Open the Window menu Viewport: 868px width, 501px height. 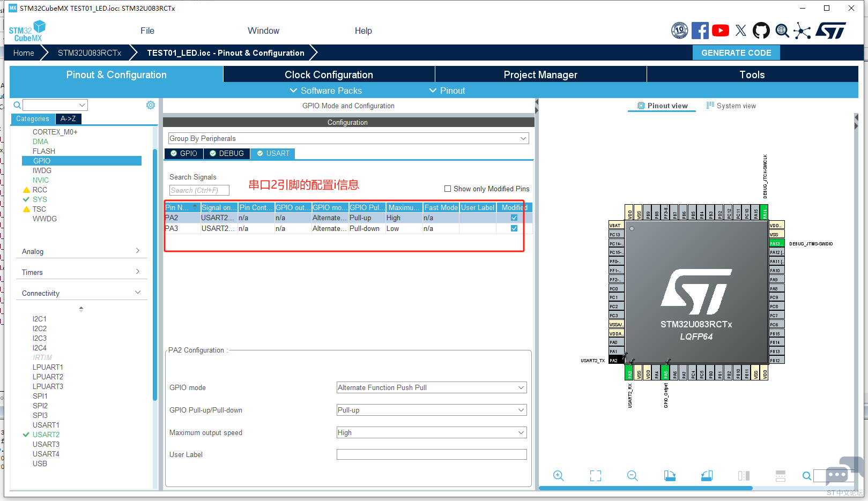coord(263,31)
